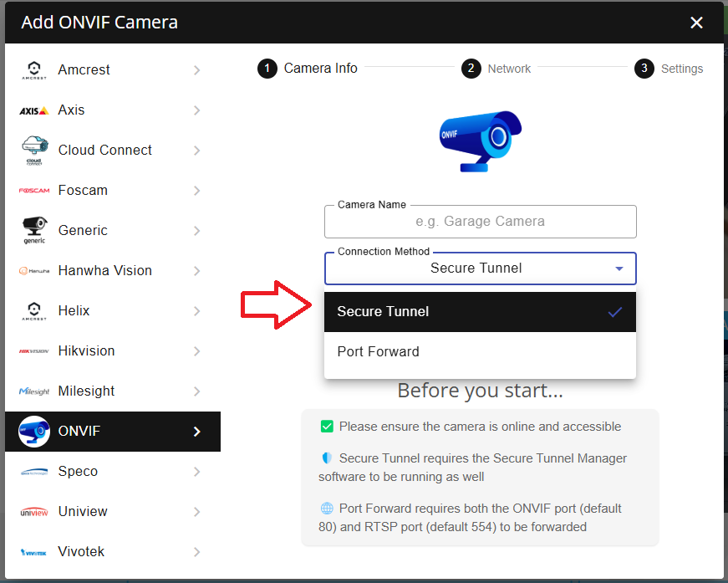This screenshot has height=583, width=728.
Task: Expand the ONVIF chevron arrow
Action: pos(197,432)
